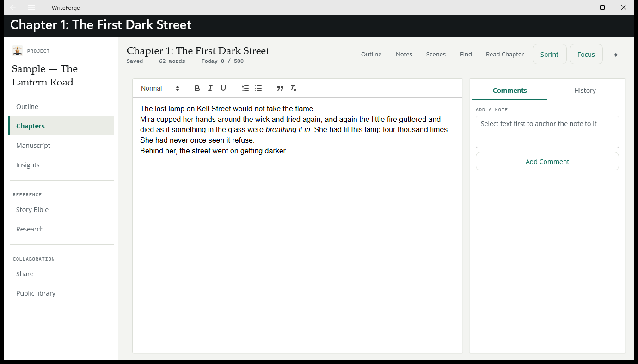Enable Focus mode
638x364 pixels.
586,54
